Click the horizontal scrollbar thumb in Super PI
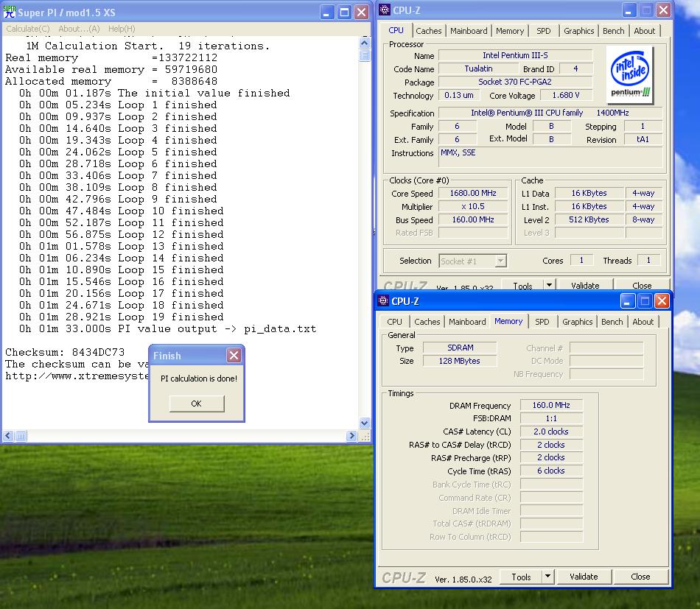Viewport: 700px width, 609px height. coord(21,436)
